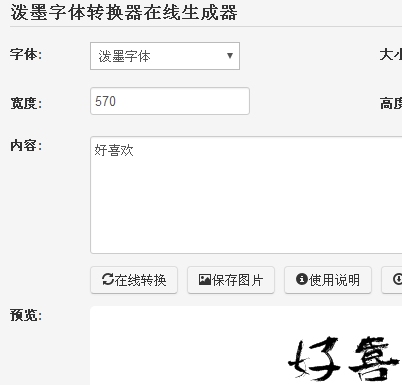
Task: Click the brush-style 喜 character in the preview
Action: click(x=373, y=358)
